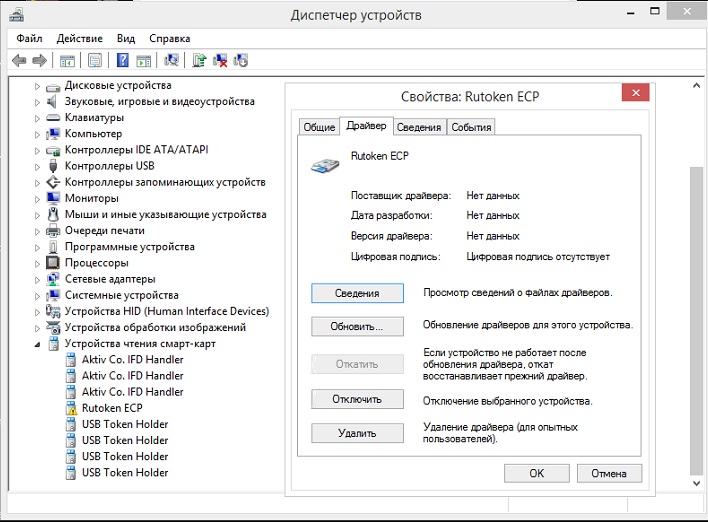Expand the Сетевые адаптеры tree node
The height and width of the screenshot is (522, 708).
click(37, 279)
